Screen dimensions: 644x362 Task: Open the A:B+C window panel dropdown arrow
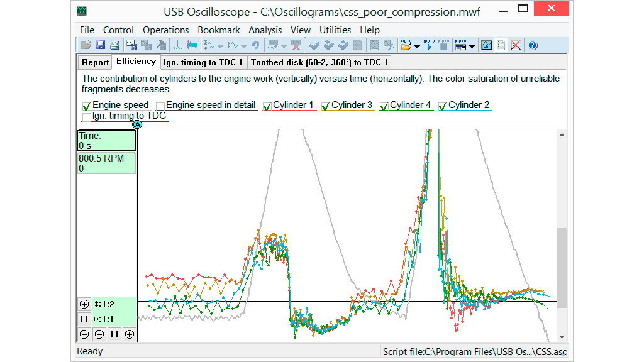pyautogui.click(x=472, y=47)
